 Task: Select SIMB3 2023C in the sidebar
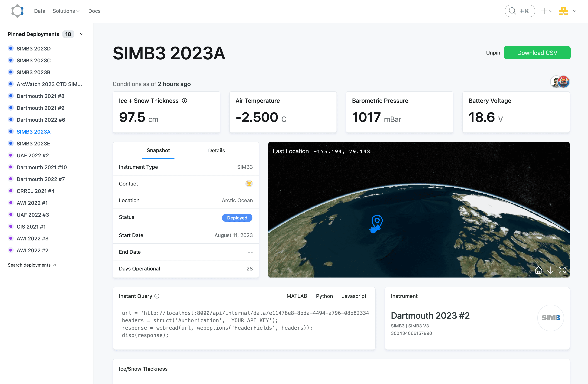click(x=34, y=60)
